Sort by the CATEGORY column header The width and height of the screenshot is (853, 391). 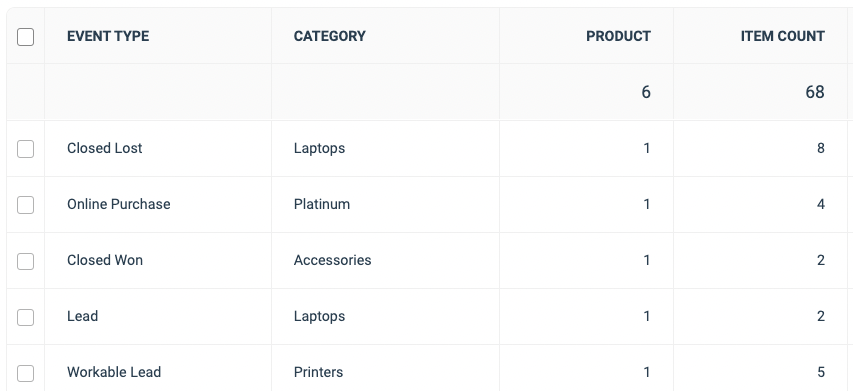(x=330, y=36)
